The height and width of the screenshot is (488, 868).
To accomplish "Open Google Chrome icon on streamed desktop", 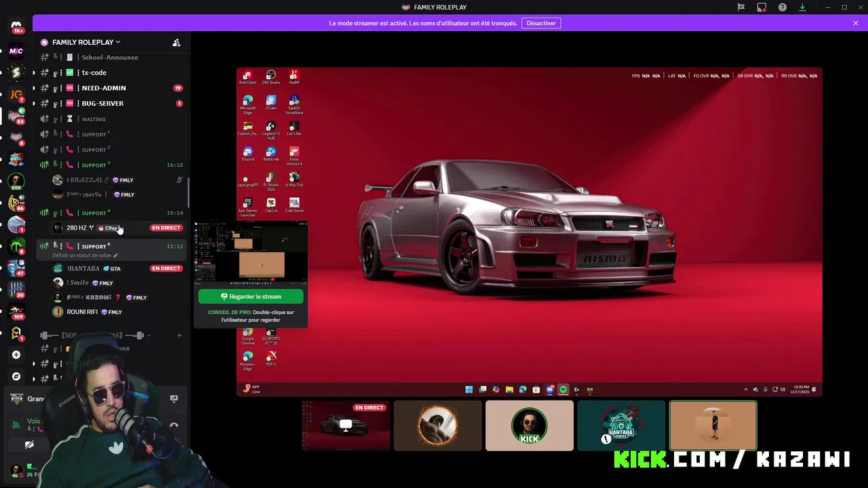I will point(248,336).
